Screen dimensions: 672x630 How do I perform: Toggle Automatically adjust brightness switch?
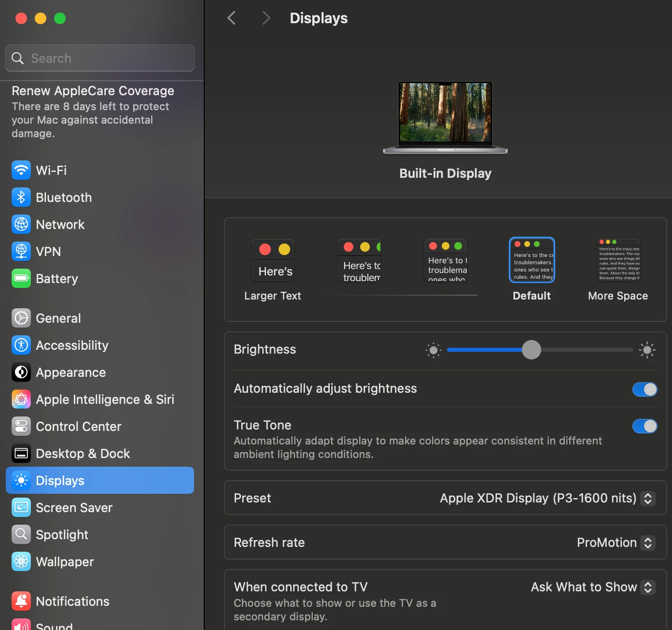click(x=645, y=389)
